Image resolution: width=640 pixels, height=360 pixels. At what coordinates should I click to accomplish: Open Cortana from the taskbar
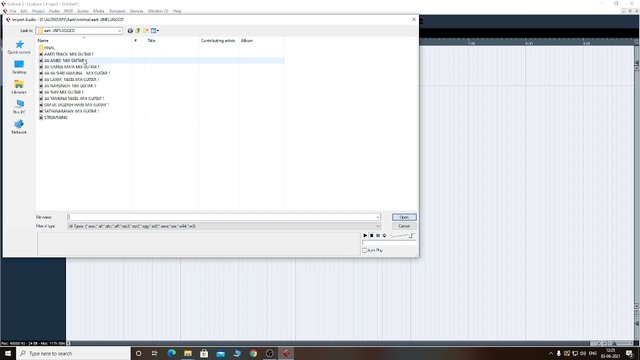[x=138, y=353]
